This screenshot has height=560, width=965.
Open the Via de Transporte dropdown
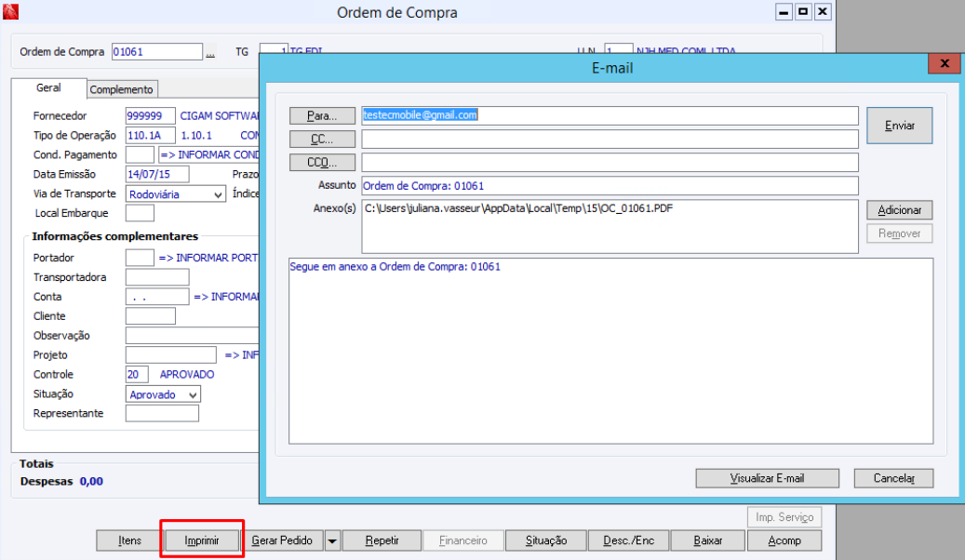coord(219,194)
